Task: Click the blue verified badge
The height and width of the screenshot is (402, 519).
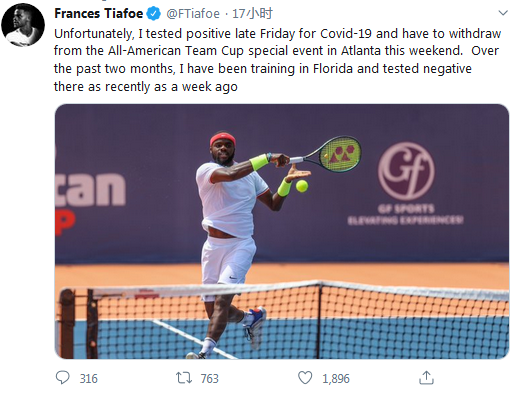Action: (154, 14)
